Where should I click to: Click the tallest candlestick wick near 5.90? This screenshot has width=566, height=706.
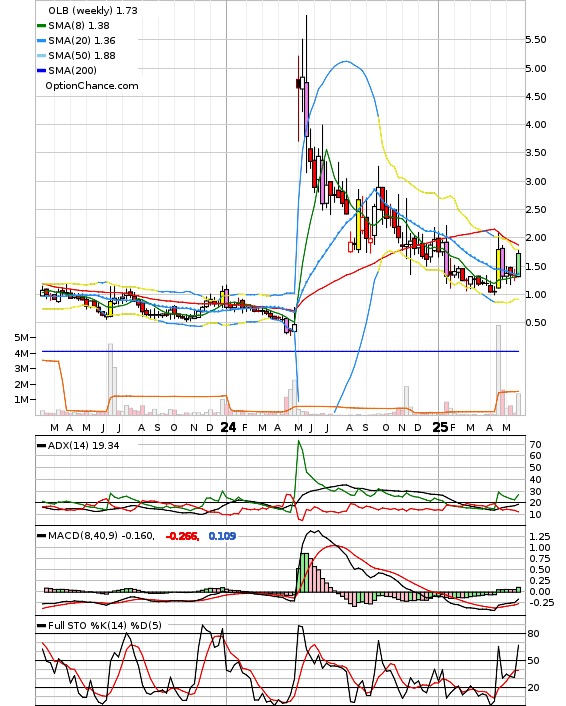307,45
